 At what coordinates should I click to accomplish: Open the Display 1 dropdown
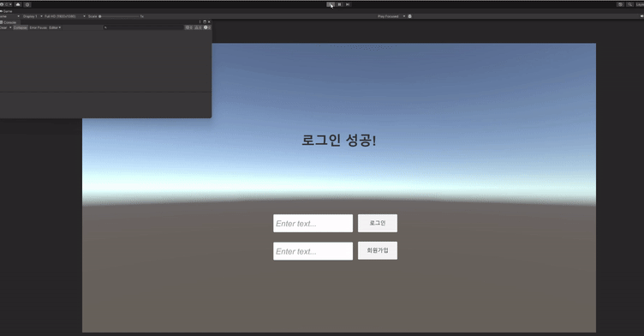click(x=32, y=16)
